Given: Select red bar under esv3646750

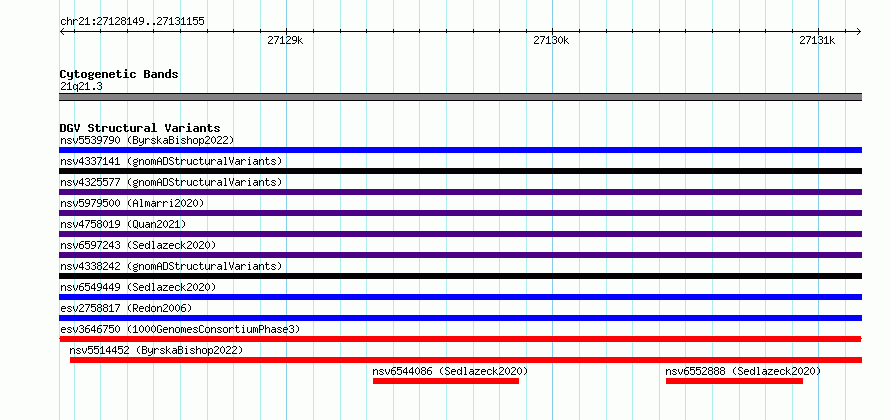Looking at the screenshot, I should pyautogui.click(x=460, y=339).
